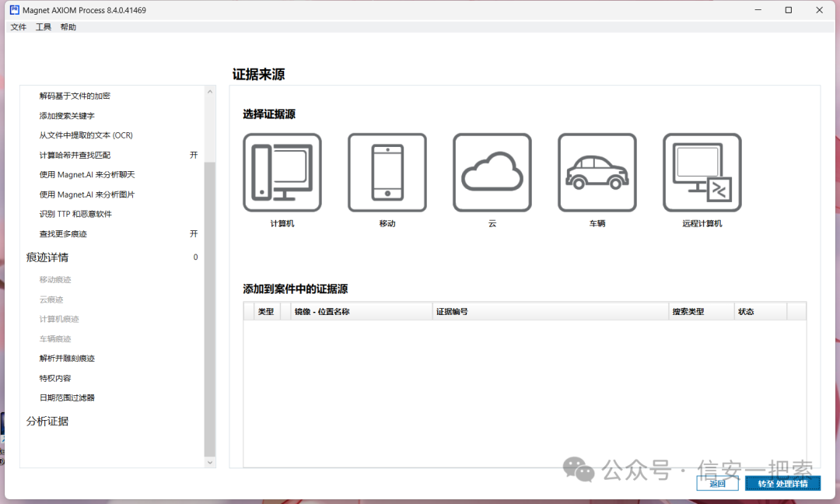The image size is (840, 504).
Task: Pick the 云 cloud evidence source icon
Action: (x=492, y=173)
